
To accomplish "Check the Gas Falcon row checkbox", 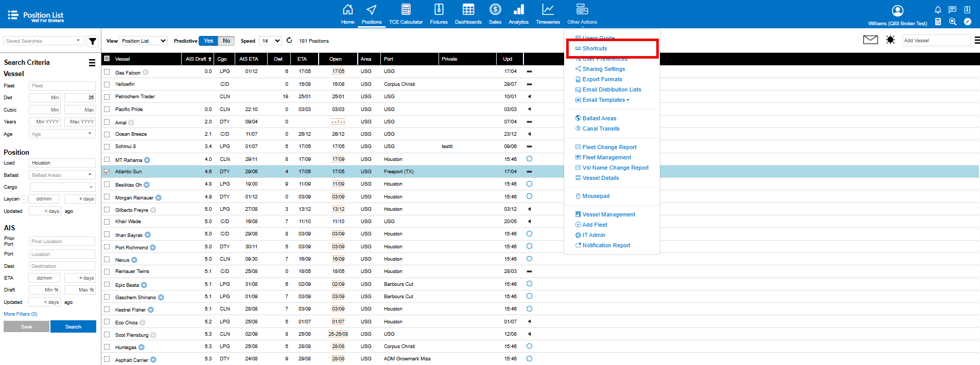I will (107, 72).
